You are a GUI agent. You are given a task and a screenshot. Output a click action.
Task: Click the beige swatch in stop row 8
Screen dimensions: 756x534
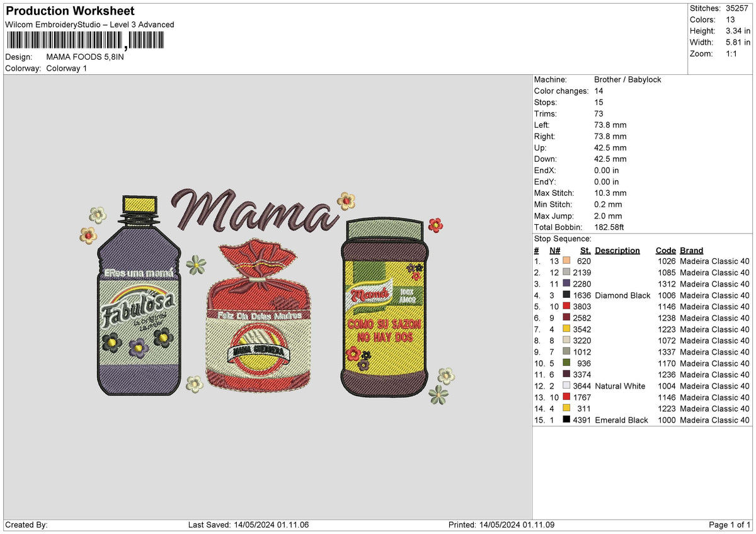click(x=567, y=341)
